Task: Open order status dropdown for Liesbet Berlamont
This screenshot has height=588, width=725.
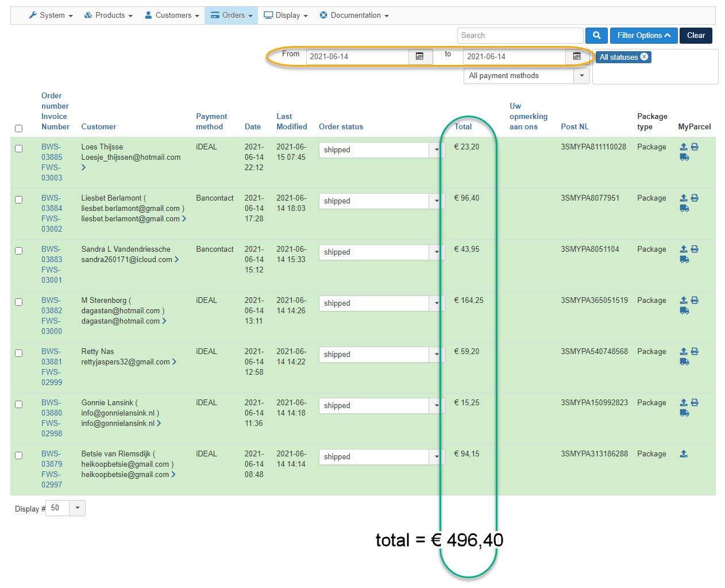Action: click(381, 201)
